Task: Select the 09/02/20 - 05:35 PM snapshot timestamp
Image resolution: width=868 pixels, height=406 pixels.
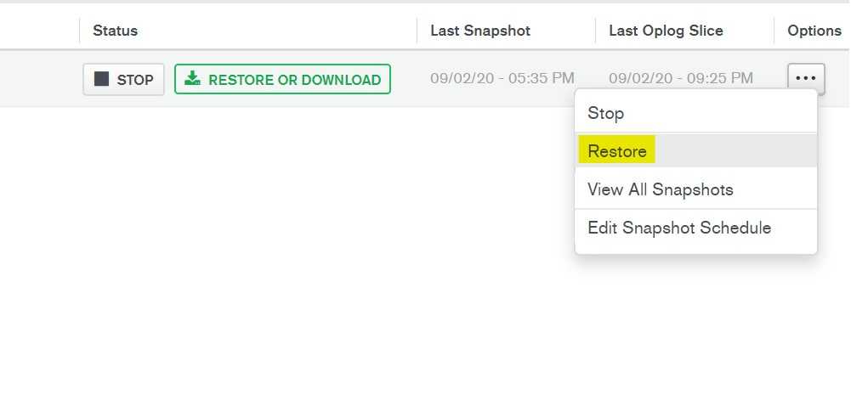Action: pyautogui.click(x=502, y=78)
